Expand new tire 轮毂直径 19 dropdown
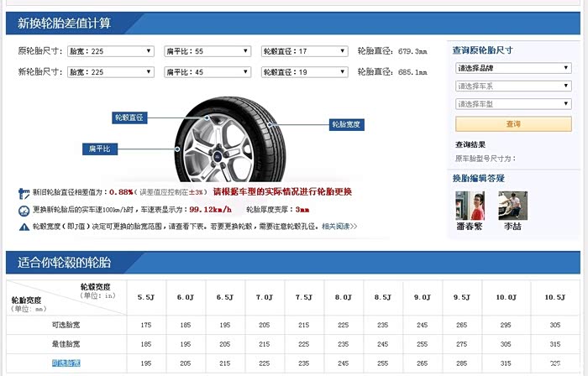The width and height of the screenshot is (588, 376). [304, 72]
